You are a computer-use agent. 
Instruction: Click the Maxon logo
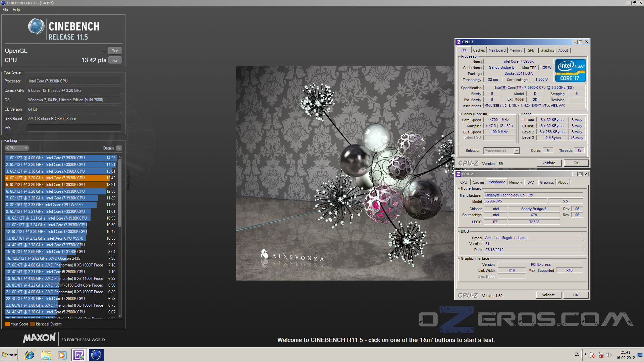click(39, 338)
